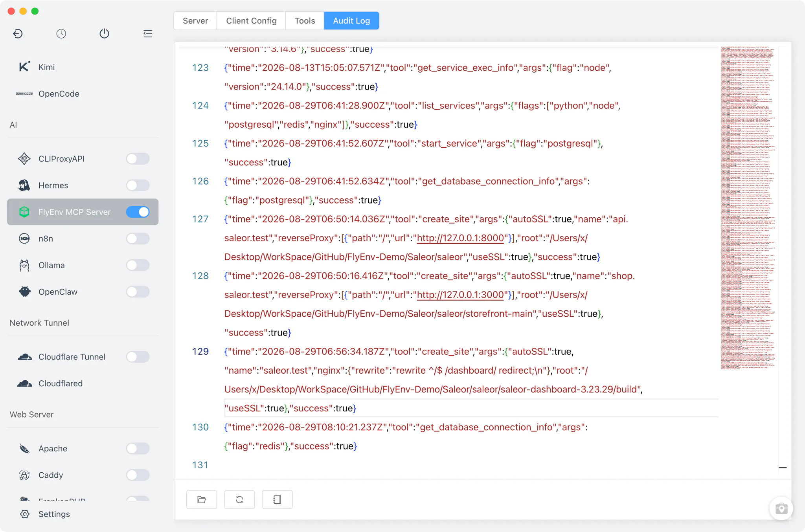Open the log file folder button
Screen dimensions: 805x532
[x=202, y=499]
